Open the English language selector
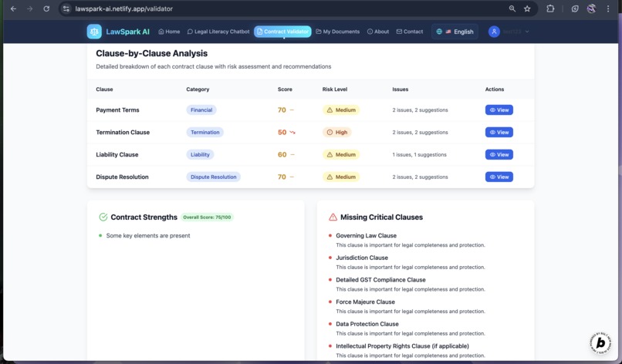 click(455, 32)
